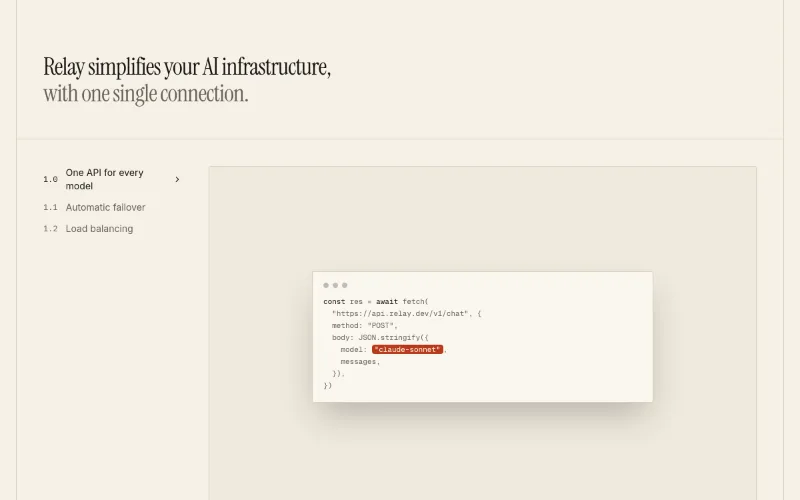
Task: Click the 'with one single connection.' subheading
Action: pos(145,94)
